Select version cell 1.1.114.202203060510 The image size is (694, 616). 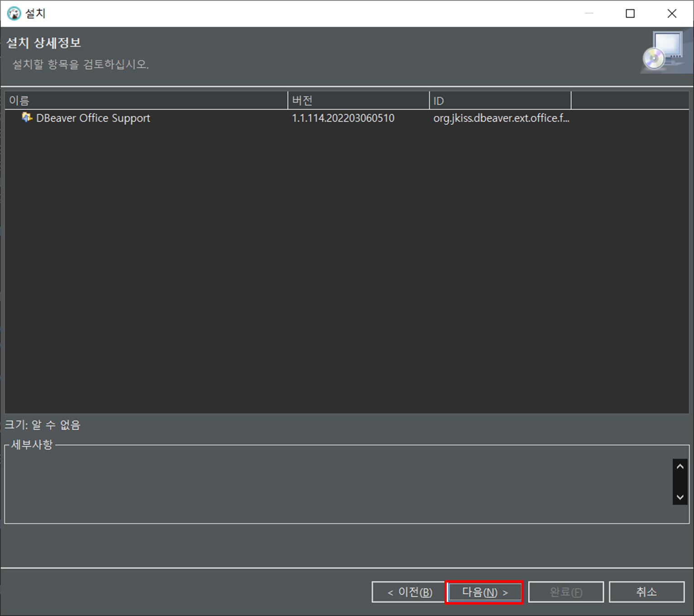[x=343, y=118]
